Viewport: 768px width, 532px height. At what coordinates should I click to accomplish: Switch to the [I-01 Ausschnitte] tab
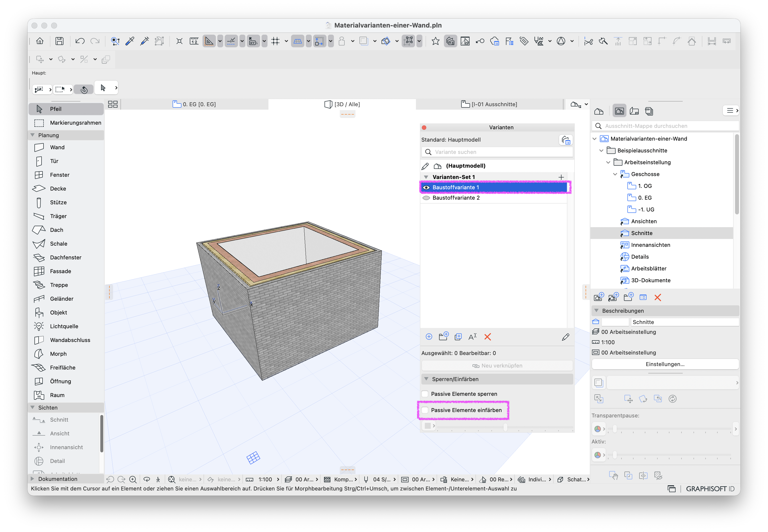tap(489, 104)
